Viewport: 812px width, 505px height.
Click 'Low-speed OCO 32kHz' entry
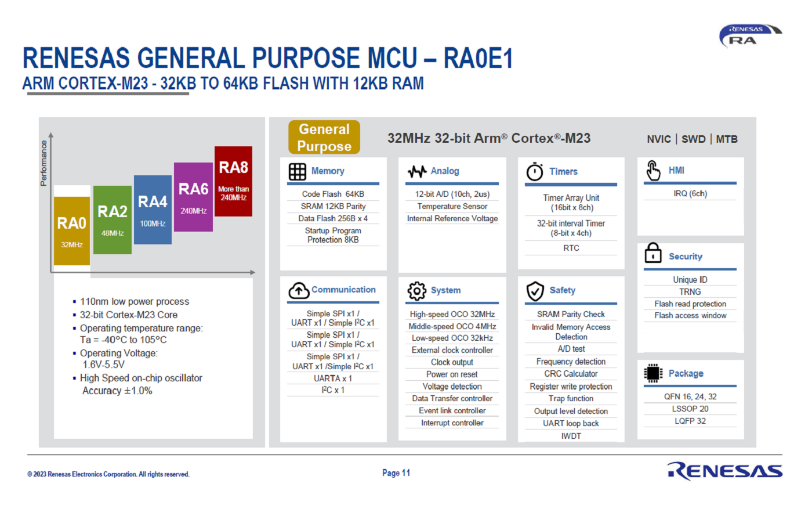click(452, 338)
